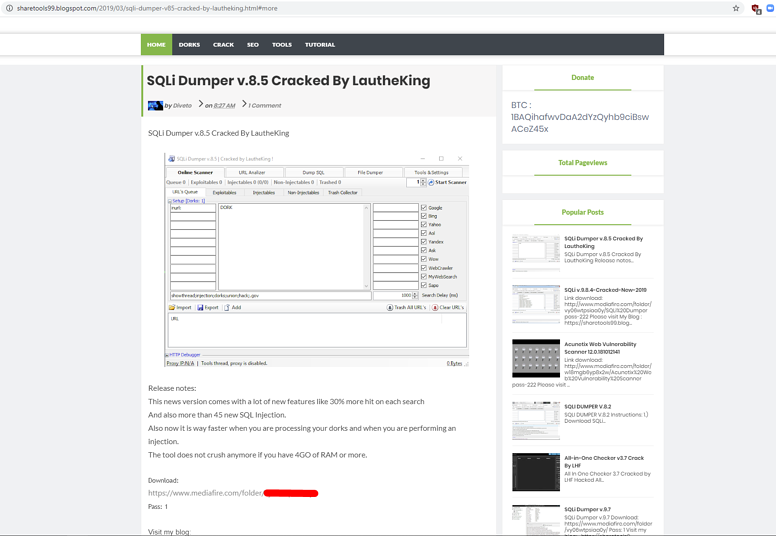This screenshot has width=776, height=536.
Task: Open the TUTORIAL menu item
Action: 320,45
